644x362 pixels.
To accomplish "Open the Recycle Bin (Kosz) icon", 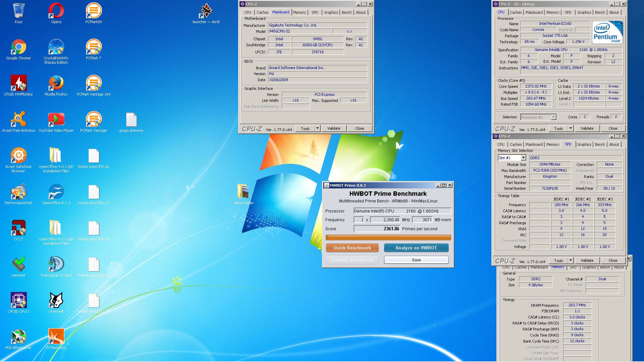I will point(18,13).
